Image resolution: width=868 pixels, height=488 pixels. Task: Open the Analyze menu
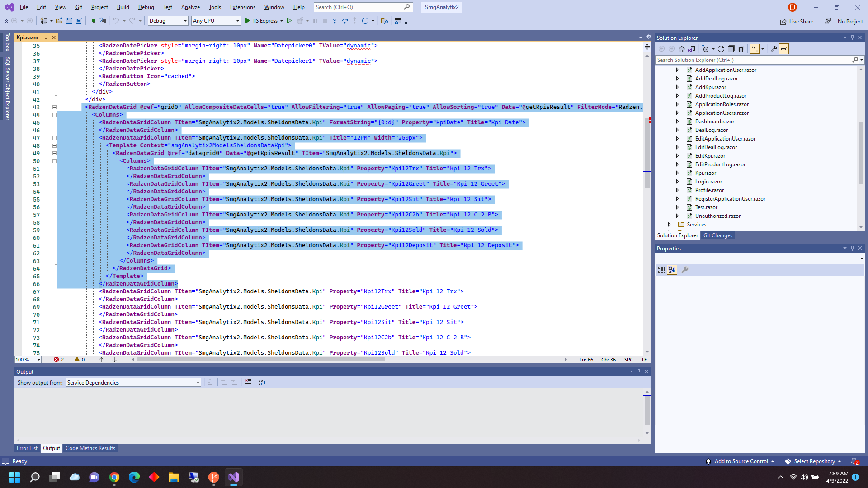[x=190, y=7]
